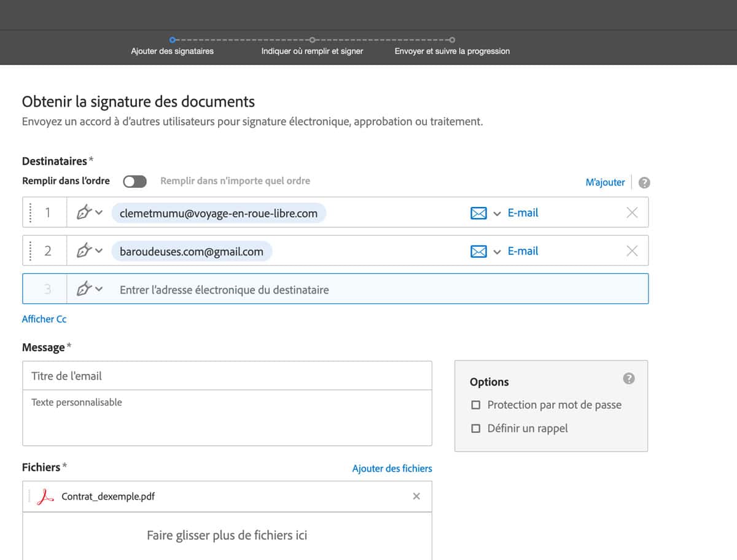Click Ajouter des fichiers link
This screenshot has height=560, width=737.
click(392, 469)
